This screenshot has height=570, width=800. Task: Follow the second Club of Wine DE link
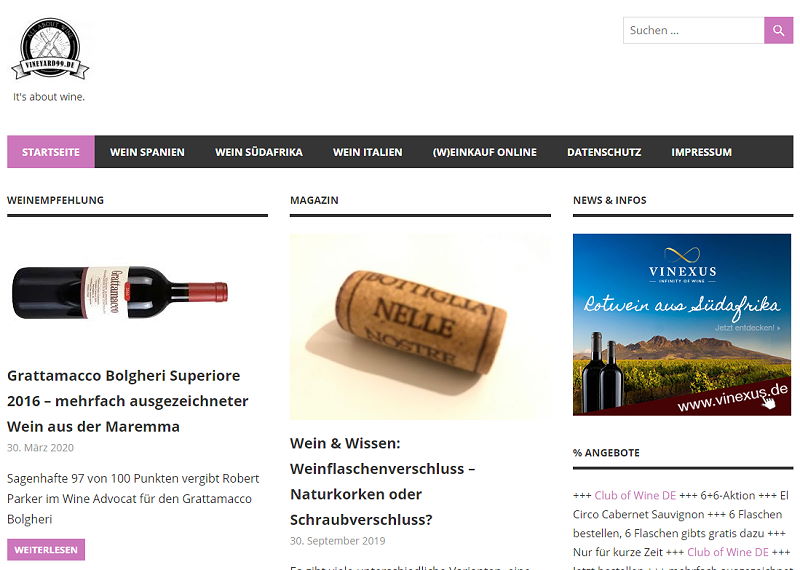(728, 552)
